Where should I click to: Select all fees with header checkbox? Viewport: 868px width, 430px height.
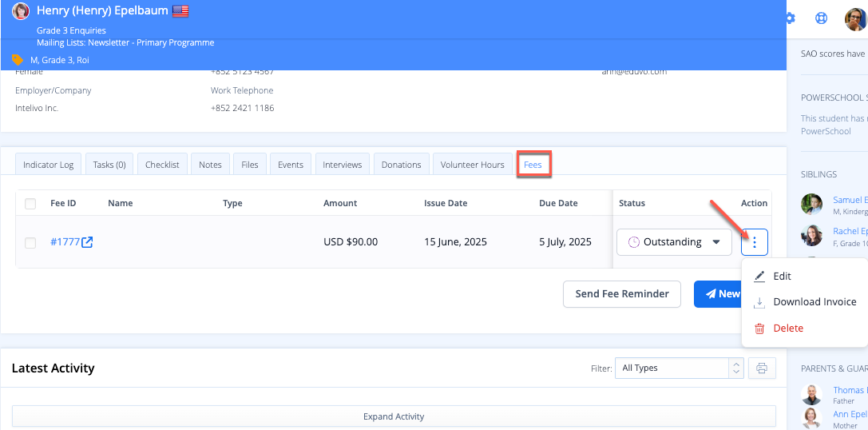[30, 204]
